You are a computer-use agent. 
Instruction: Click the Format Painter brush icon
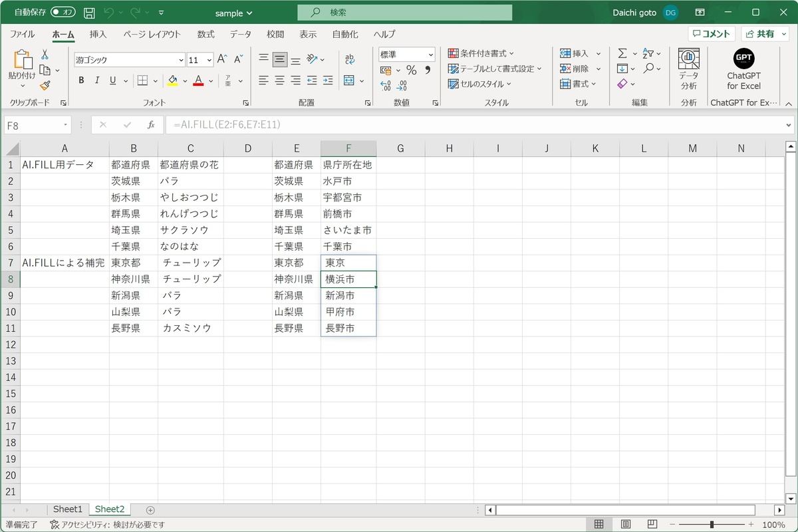[x=45, y=85]
